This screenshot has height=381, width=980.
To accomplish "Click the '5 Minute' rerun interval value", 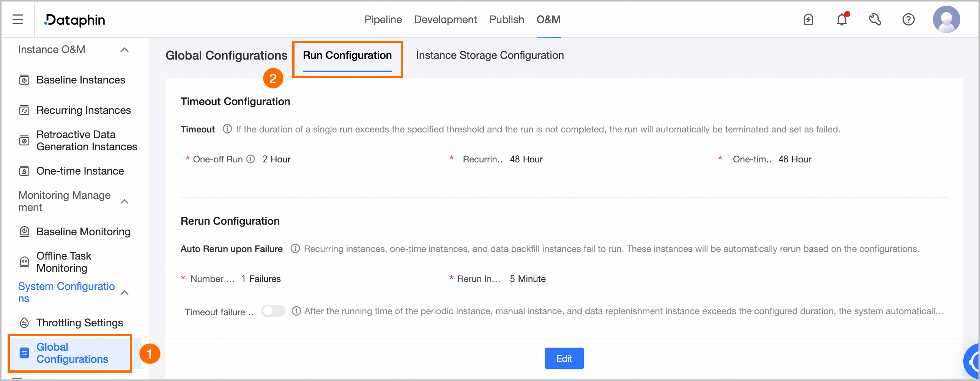I will [x=528, y=279].
